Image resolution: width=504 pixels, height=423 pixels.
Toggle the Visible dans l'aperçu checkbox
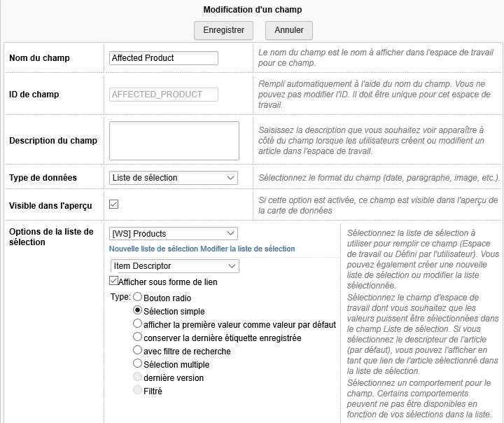click(x=114, y=204)
